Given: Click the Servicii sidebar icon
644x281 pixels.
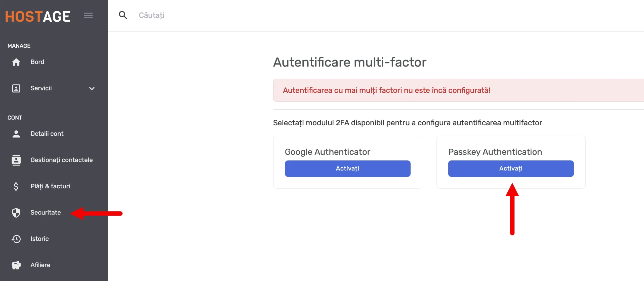Looking at the screenshot, I should 16,88.
